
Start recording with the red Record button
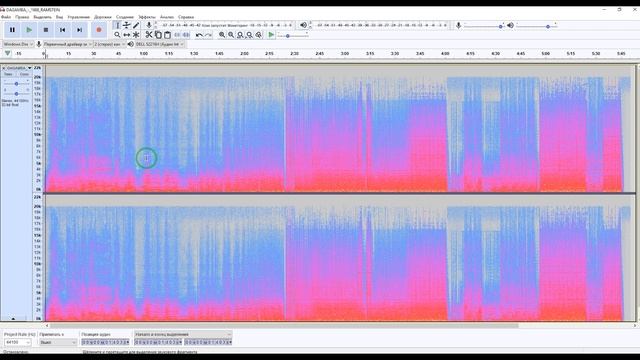tap(99, 30)
